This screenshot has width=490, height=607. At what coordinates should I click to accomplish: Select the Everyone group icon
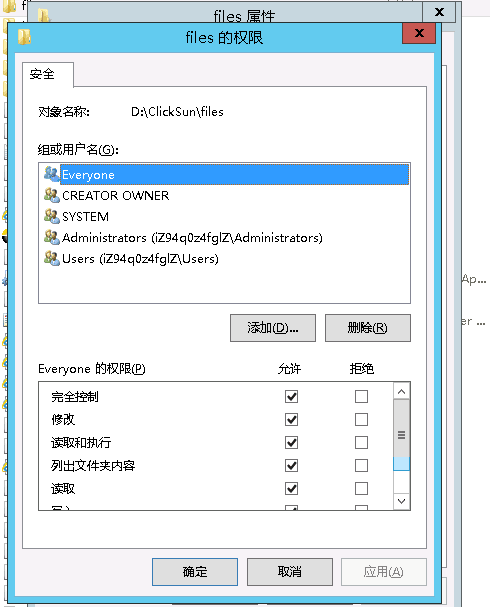pyautogui.click(x=51, y=174)
